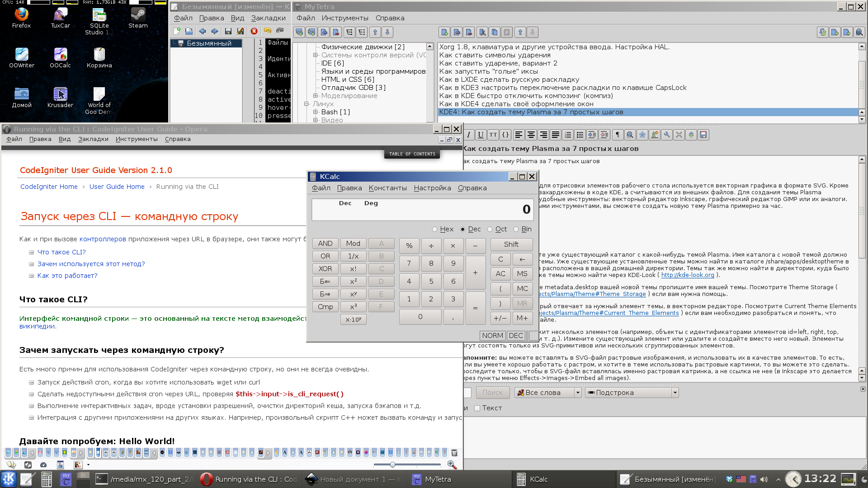
Task: Open the Подстрока combo box
Action: (x=632, y=393)
